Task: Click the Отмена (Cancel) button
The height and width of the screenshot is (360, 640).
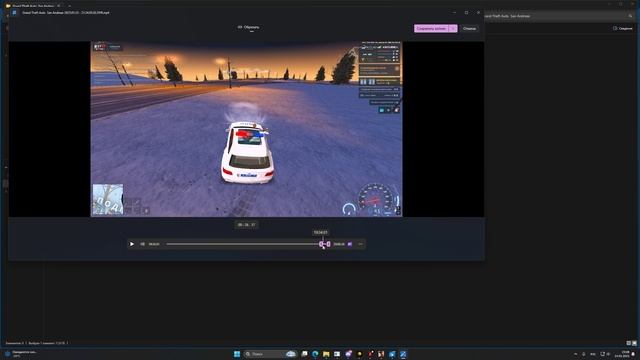Action: click(469, 29)
